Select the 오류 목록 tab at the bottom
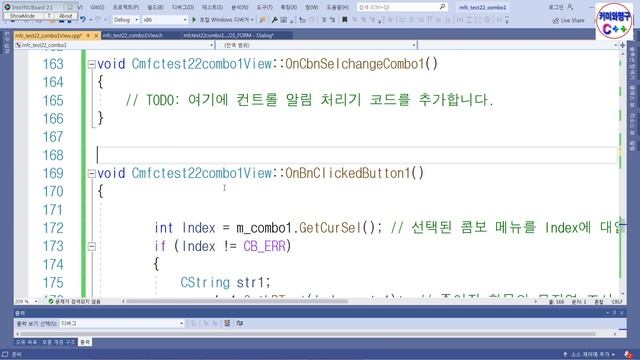The width and height of the screenshot is (640, 360). 27,342
